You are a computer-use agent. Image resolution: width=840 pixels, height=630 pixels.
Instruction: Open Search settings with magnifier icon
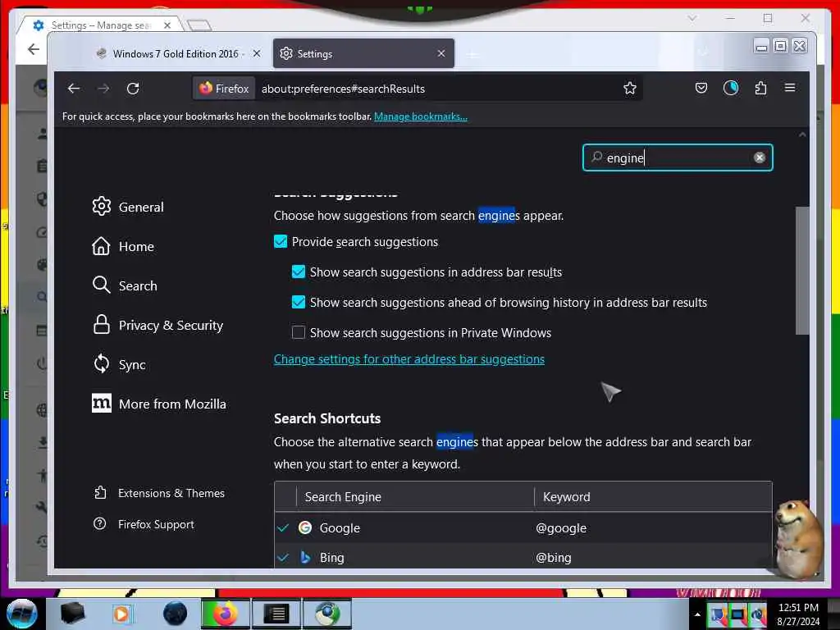pyautogui.click(x=101, y=285)
